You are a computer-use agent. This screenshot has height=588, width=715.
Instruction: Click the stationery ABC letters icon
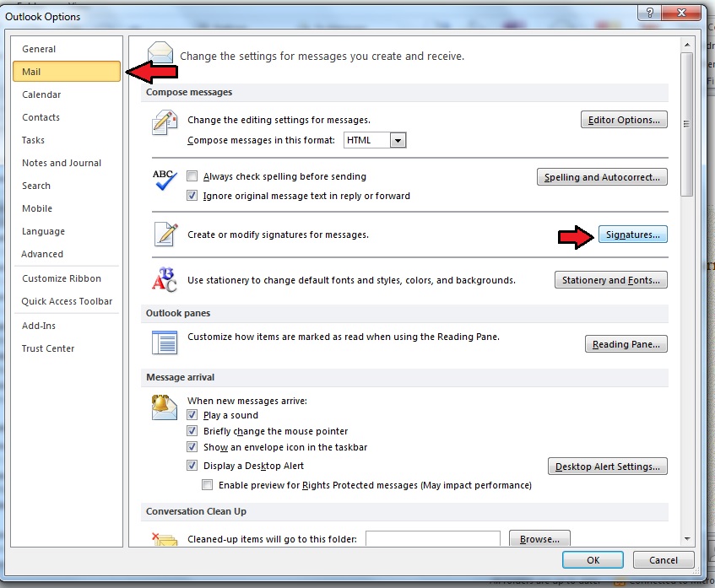click(x=164, y=279)
